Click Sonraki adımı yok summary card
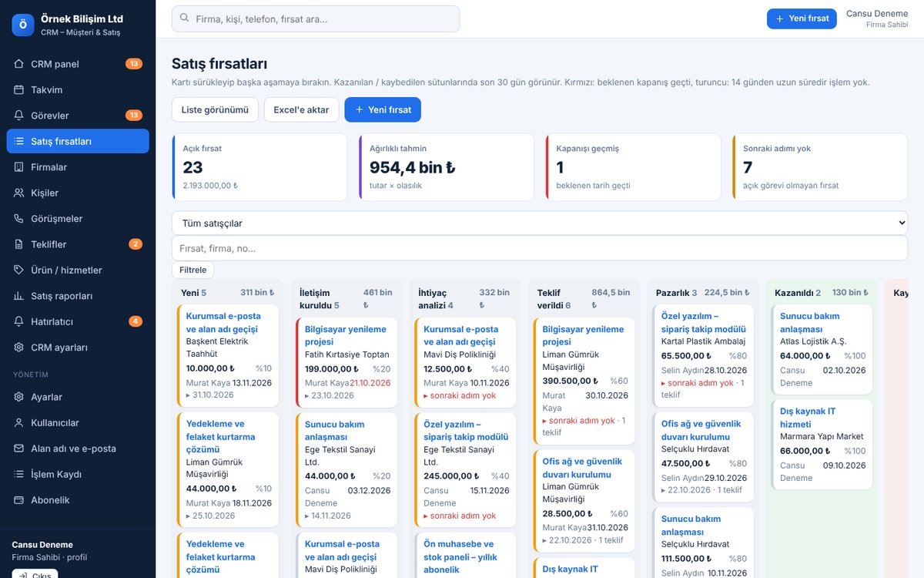The image size is (924, 578). pos(820,167)
